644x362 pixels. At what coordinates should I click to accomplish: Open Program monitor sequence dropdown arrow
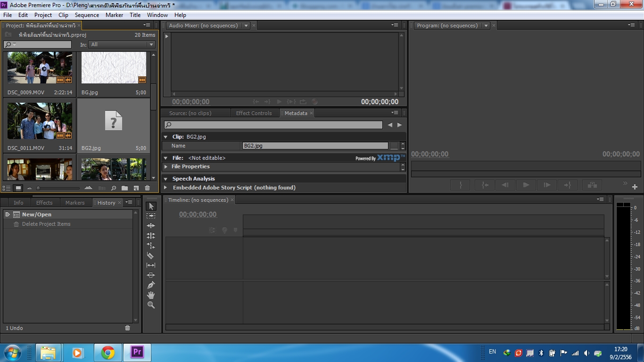click(486, 25)
